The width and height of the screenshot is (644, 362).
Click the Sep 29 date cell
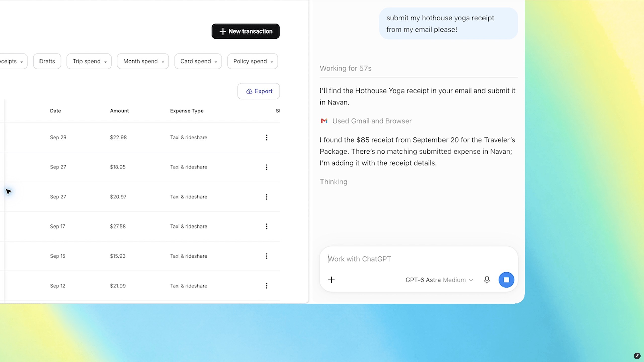point(58,137)
